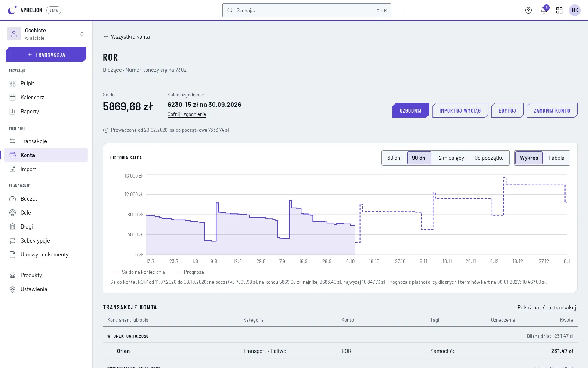Open Budżet in the sidebar
Viewport: 588px width, 368px height.
click(46, 199)
